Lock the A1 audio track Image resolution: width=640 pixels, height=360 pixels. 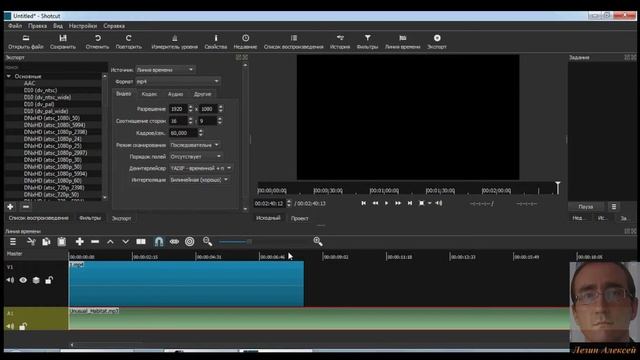23,326
